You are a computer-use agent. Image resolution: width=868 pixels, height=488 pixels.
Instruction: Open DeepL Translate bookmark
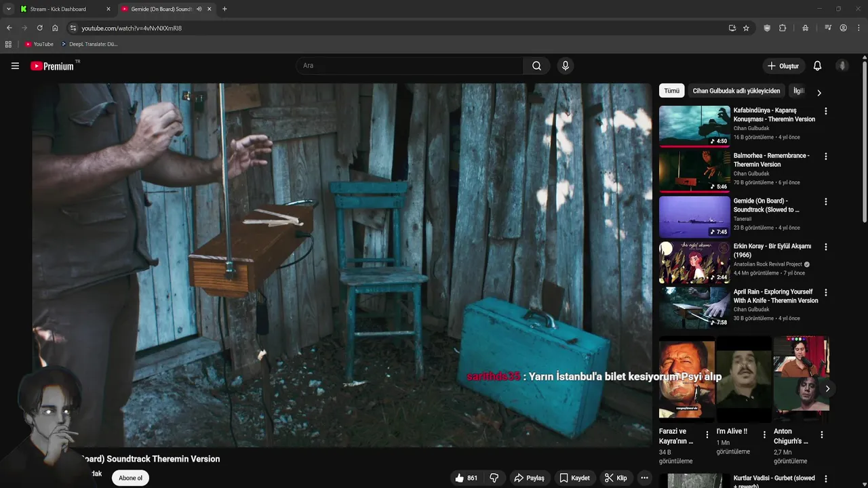coord(90,44)
